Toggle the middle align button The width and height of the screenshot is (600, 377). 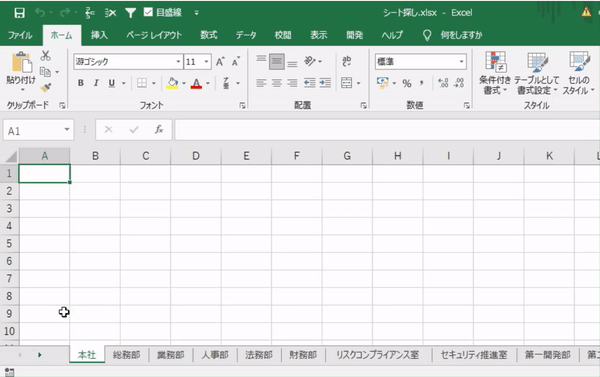click(x=277, y=61)
